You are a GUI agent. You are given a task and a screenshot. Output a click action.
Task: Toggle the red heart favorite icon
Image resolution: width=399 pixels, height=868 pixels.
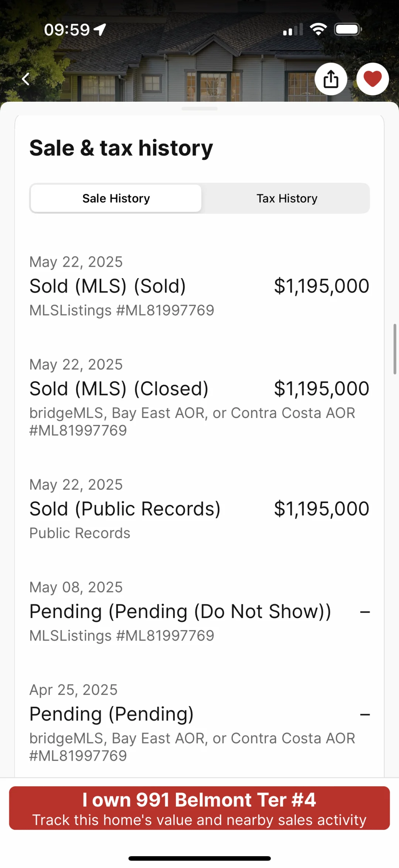click(x=372, y=79)
